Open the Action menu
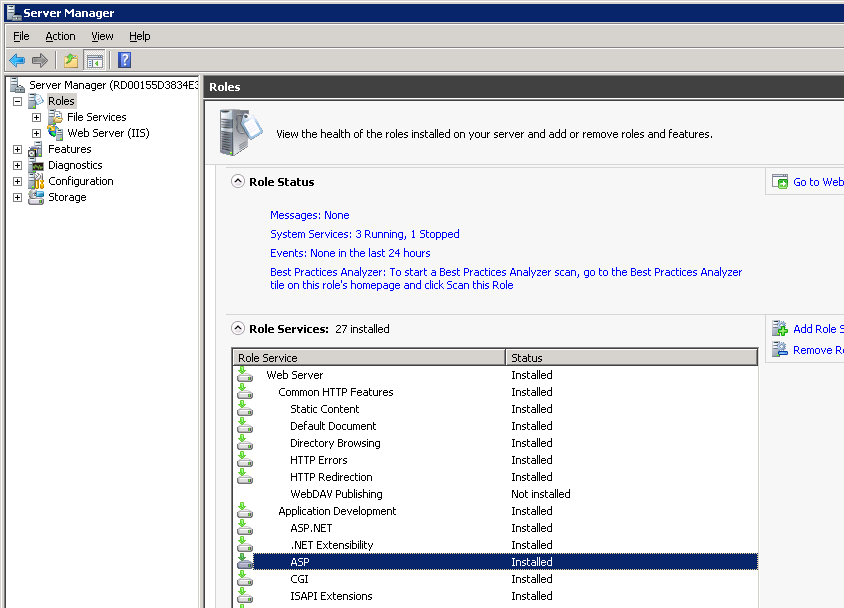The image size is (844, 608). pos(60,36)
